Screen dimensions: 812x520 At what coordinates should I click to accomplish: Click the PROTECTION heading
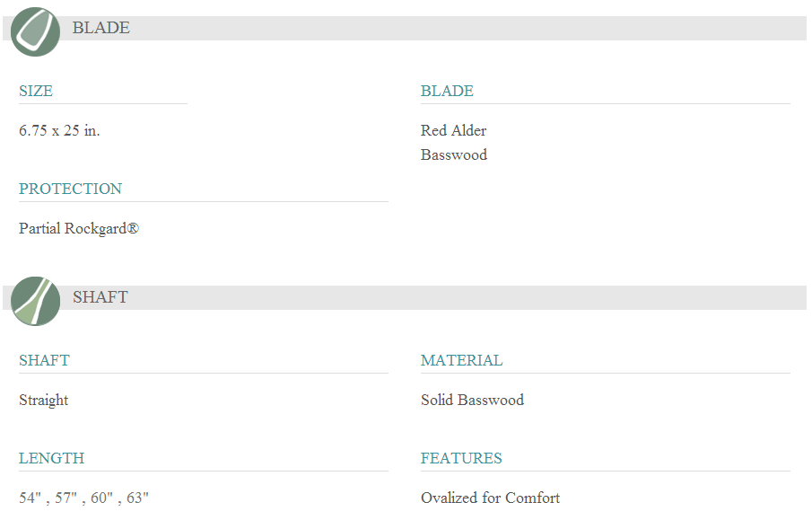tap(70, 189)
